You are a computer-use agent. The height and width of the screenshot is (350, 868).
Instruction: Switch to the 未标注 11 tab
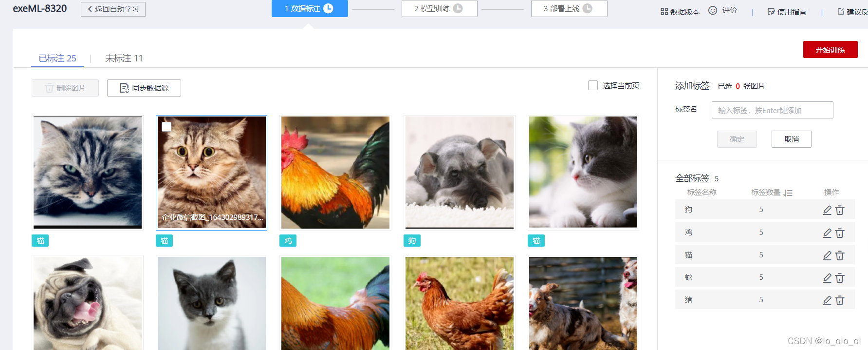[x=124, y=58]
